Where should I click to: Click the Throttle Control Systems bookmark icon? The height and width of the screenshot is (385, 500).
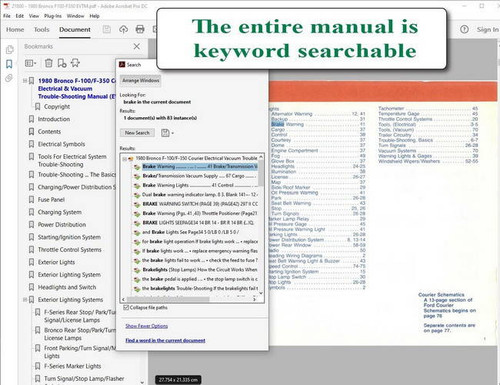(31, 250)
